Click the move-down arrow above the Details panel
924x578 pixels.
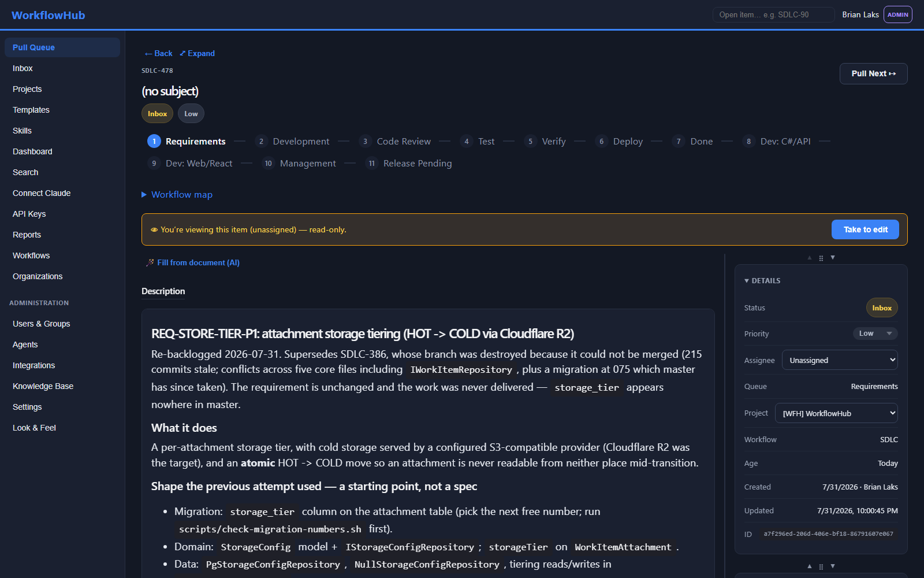click(833, 258)
